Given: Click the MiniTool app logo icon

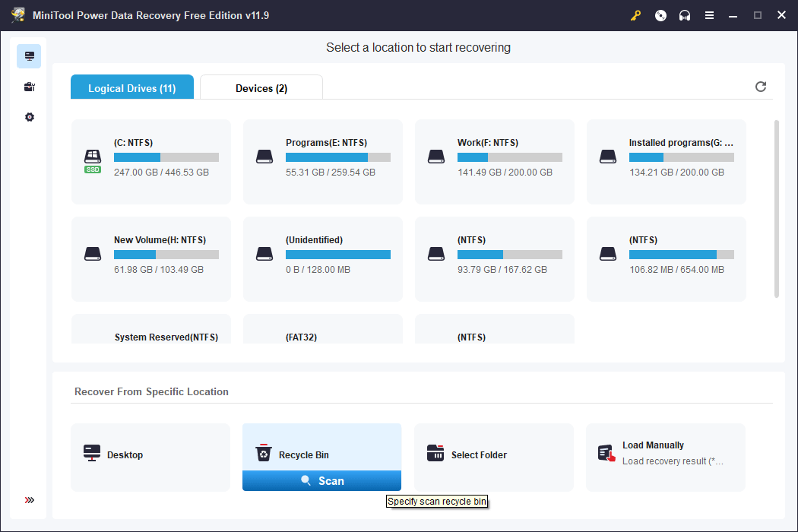Looking at the screenshot, I should pyautogui.click(x=18, y=15).
